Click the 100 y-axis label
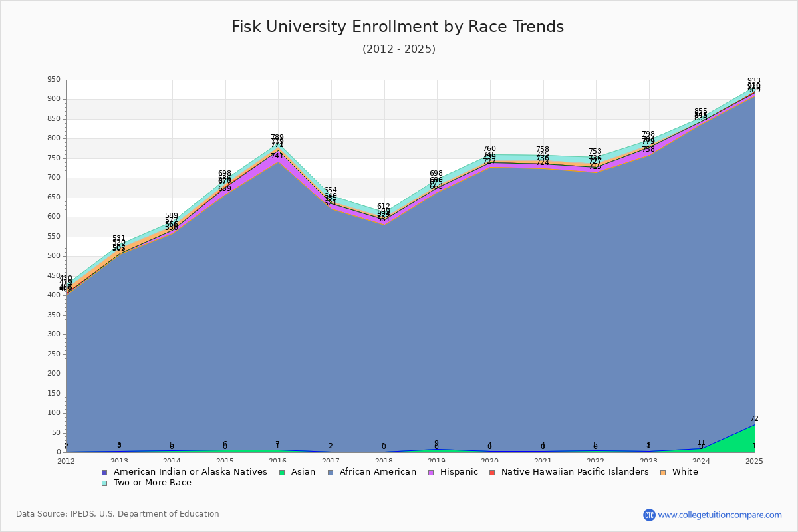 tap(54, 413)
